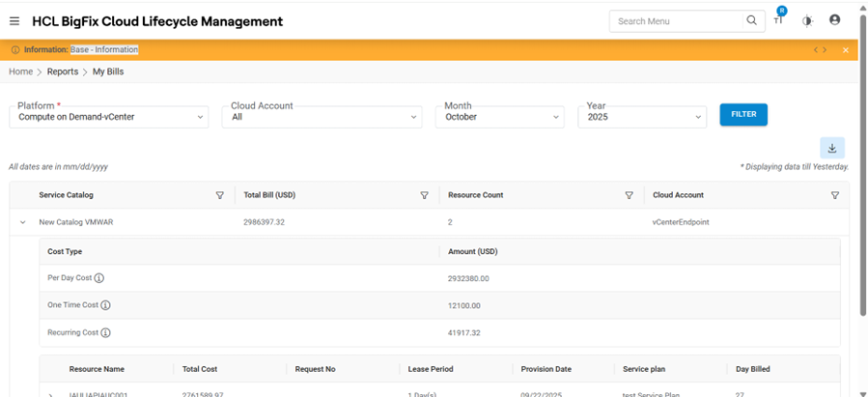The image size is (868, 397).
Task: Click the recurring amount 41917.32
Action: (463, 333)
